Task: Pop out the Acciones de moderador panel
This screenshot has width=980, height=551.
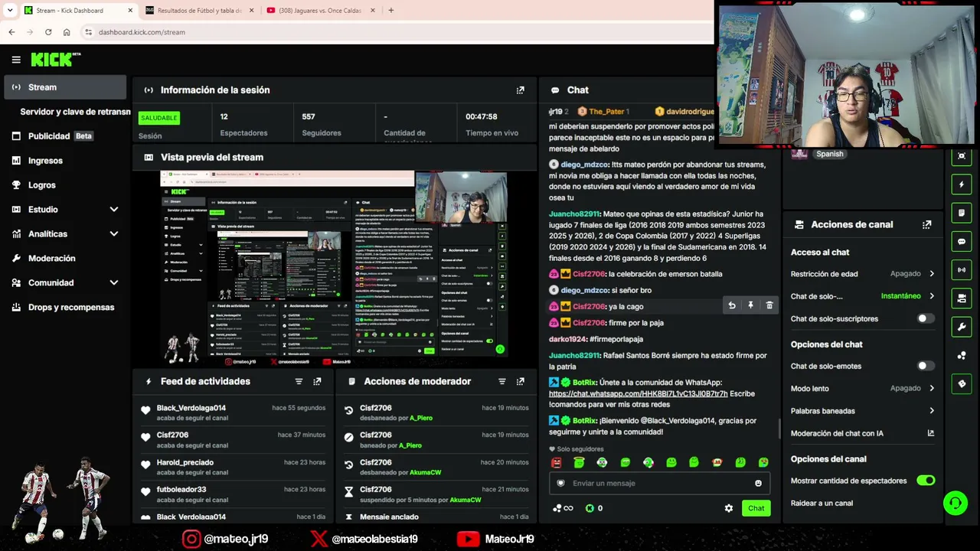Action: point(521,381)
